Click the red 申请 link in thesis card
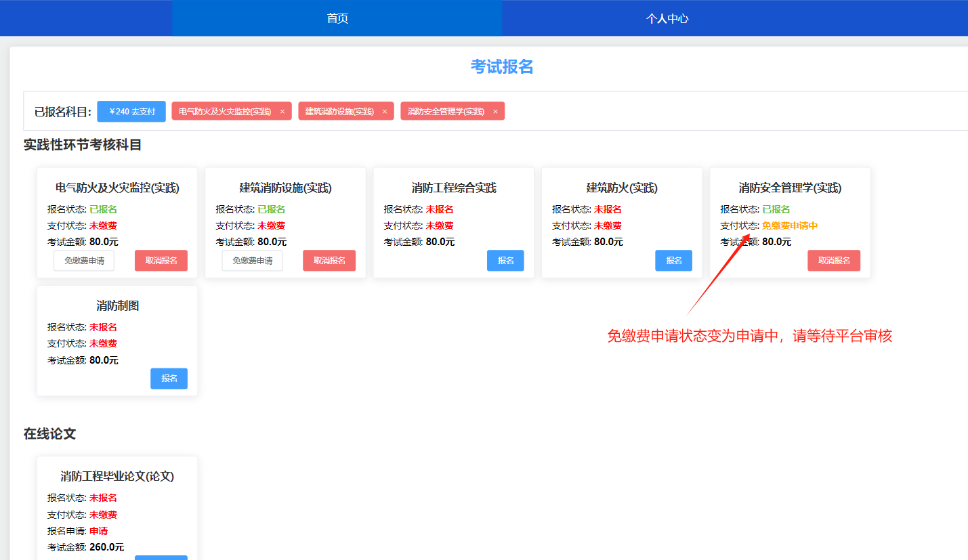This screenshot has height=560, width=968. 98,531
